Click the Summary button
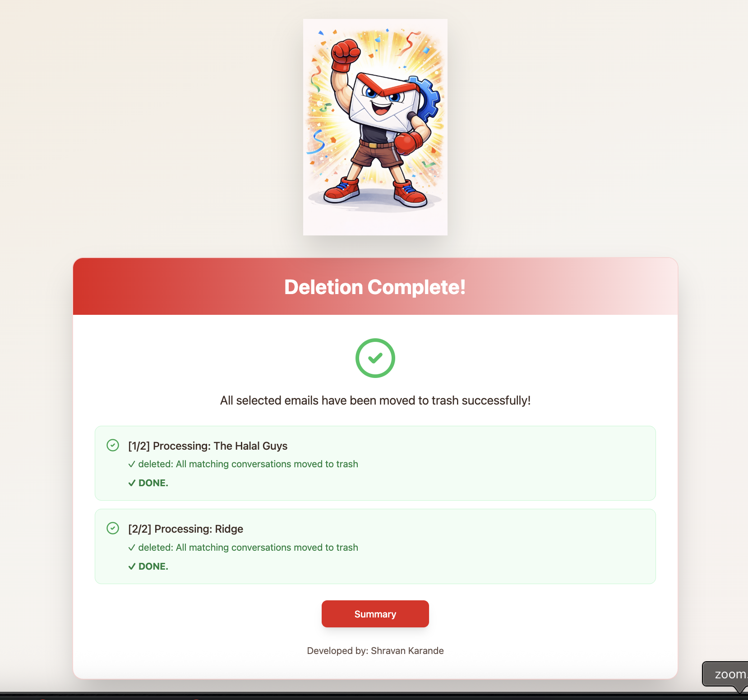This screenshot has width=748, height=700. click(x=375, y=614)
